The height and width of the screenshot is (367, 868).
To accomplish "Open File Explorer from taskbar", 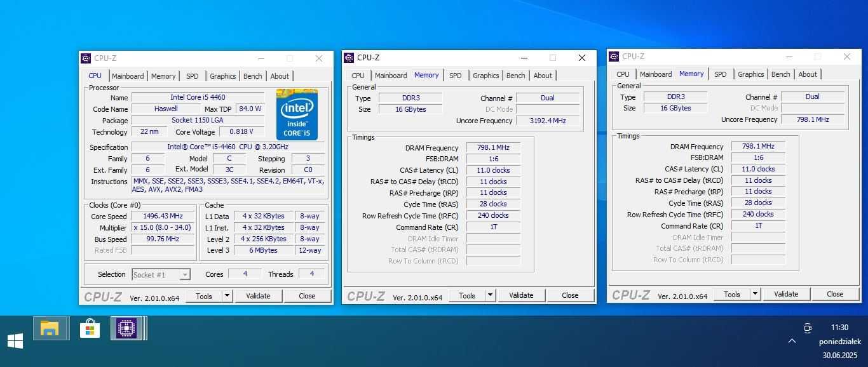I will click(x=50, y=328).
